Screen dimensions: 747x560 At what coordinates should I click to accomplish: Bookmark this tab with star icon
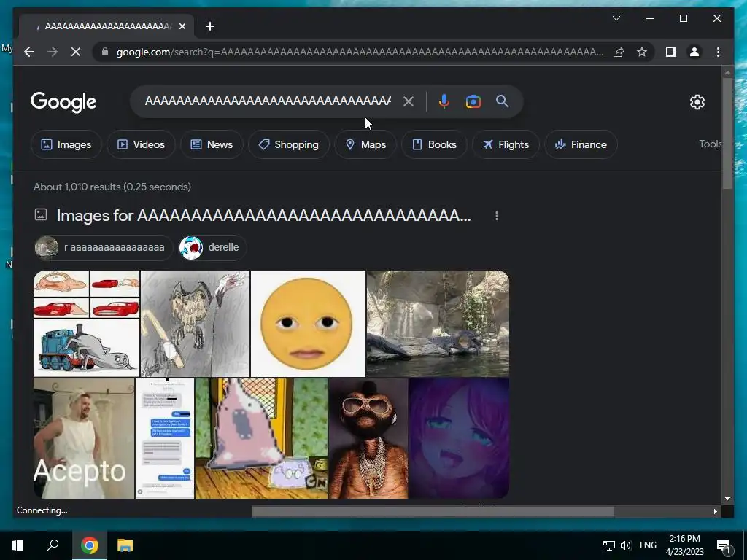(642, 52)
